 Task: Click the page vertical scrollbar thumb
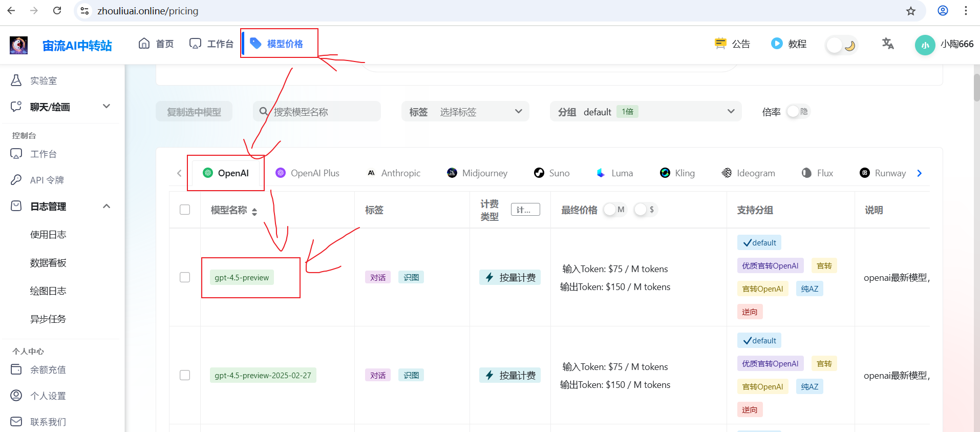(976, 87)
